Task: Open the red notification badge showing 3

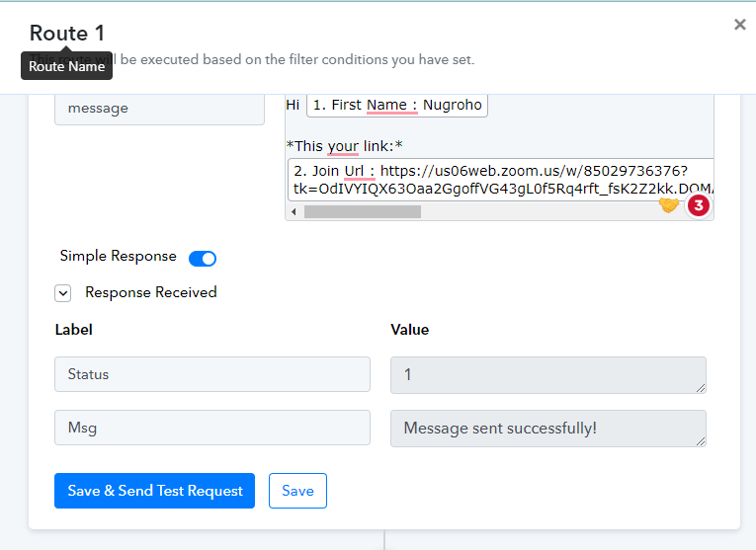Action: click(x=699, y=205)
